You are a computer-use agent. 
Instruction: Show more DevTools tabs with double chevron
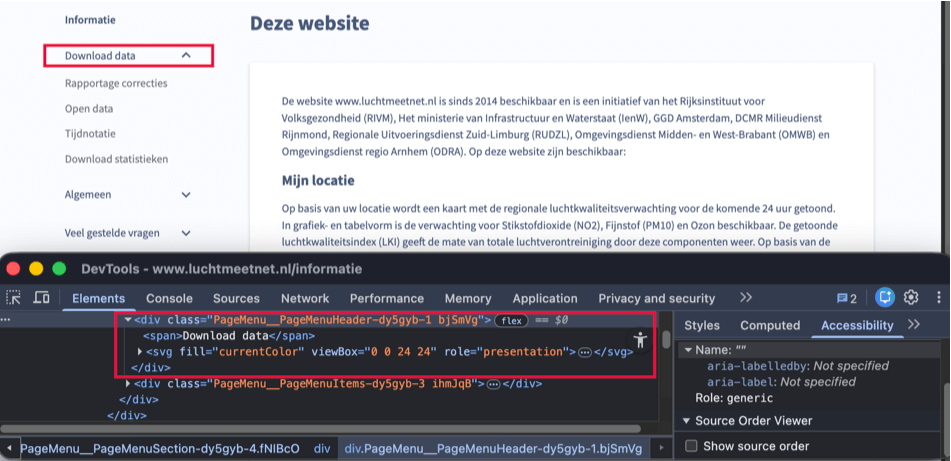click(x=745, y=298)
